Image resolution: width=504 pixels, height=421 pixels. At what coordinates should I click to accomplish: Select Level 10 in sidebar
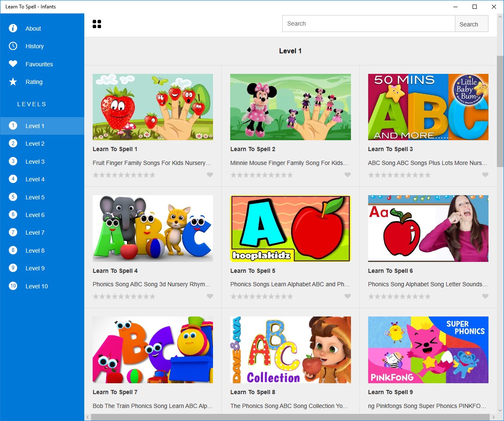click(x=42, y=286)
